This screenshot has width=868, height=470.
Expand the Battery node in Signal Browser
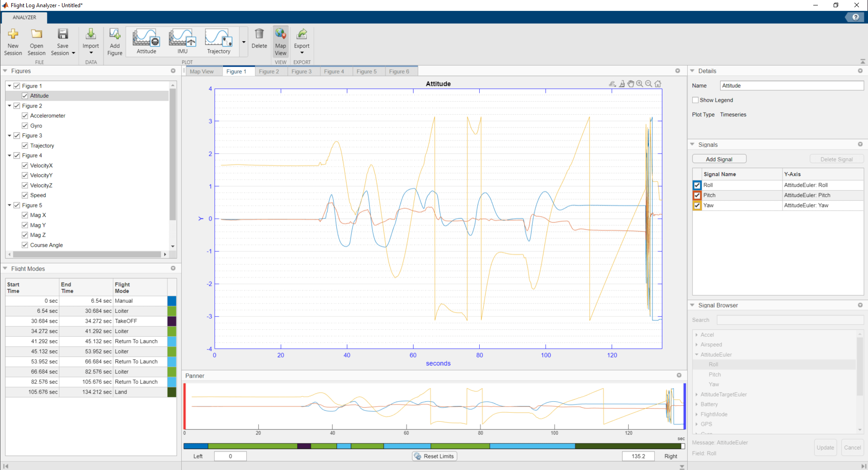(x=698, y=404)
